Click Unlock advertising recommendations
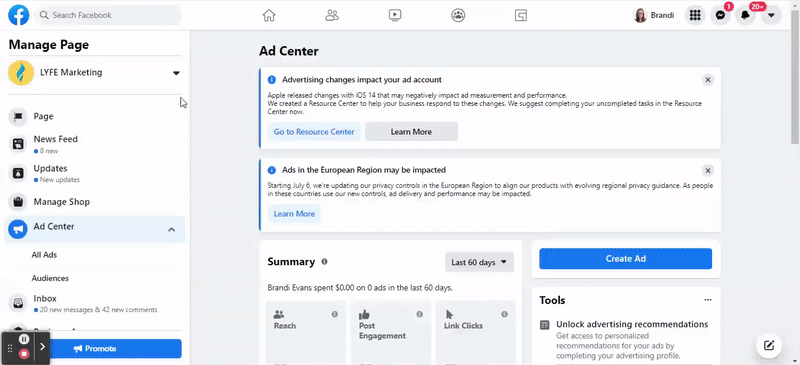 coord(632,324)
